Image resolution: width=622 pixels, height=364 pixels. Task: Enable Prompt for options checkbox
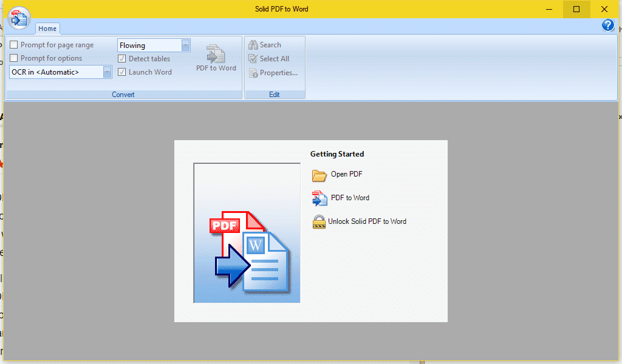point(14,58)
